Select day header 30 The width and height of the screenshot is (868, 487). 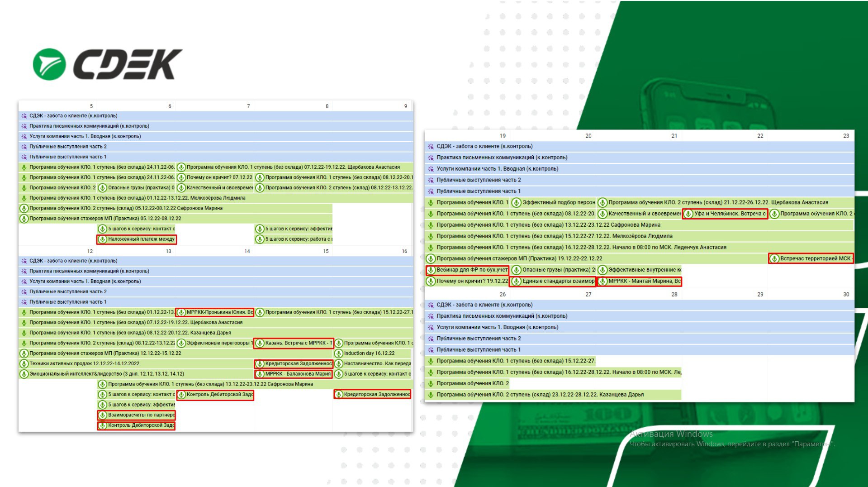pos(846,294)
